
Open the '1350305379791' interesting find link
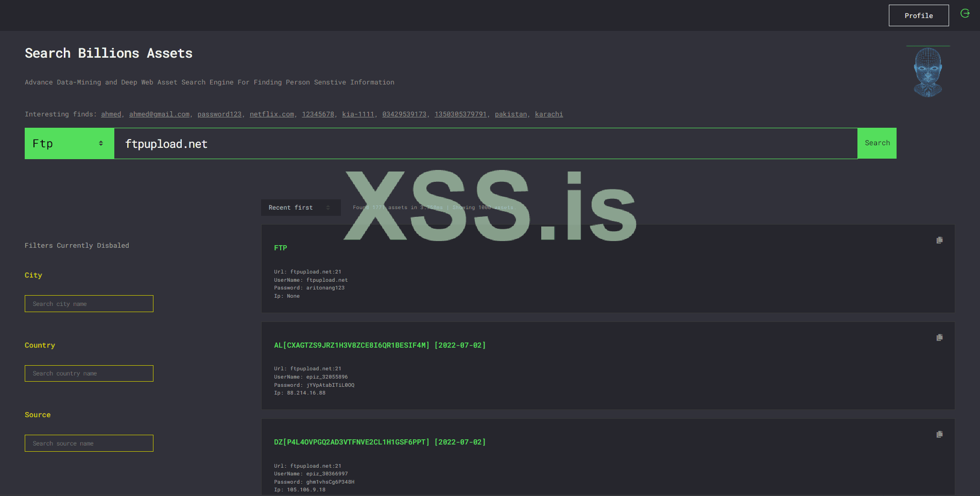460,114
